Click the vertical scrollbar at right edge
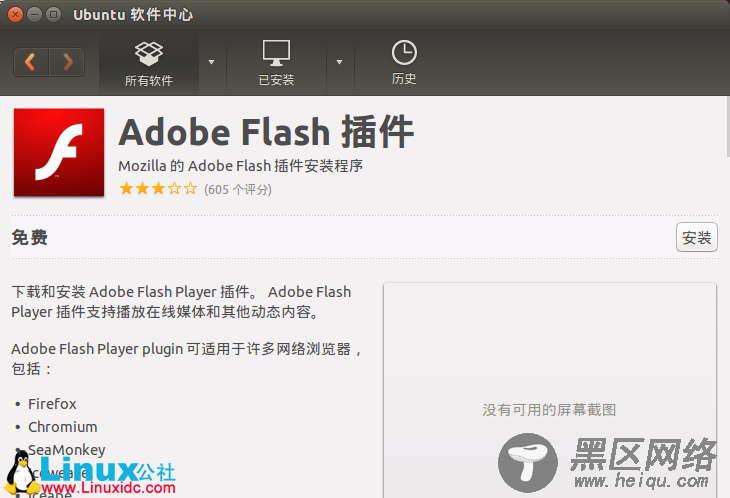Image resolution: width=730 pixels, height=498 pixels. pyautogui.click(x=728, y=127)
